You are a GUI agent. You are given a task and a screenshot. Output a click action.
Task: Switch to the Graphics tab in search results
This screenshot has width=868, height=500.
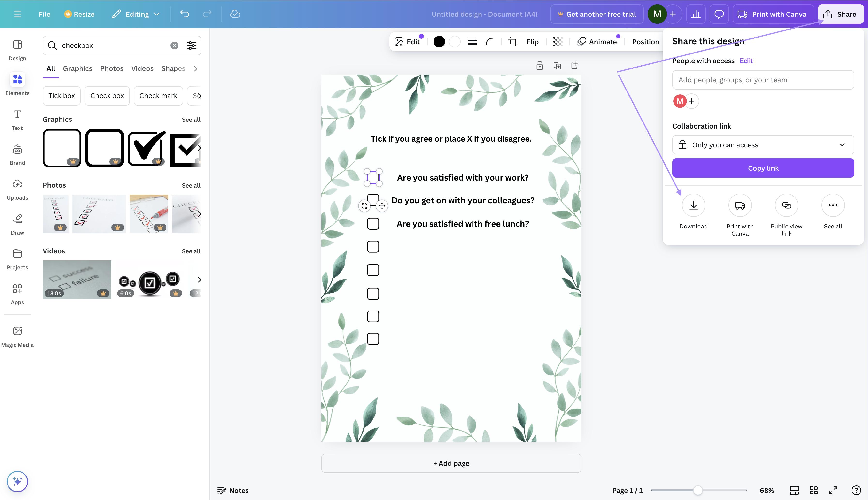[x=77, y=68]
